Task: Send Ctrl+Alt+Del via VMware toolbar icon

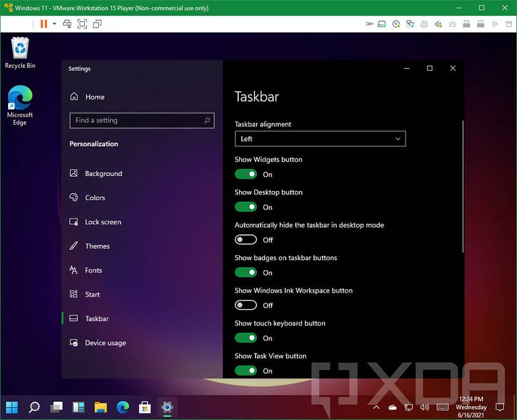Action: point(67,24)
